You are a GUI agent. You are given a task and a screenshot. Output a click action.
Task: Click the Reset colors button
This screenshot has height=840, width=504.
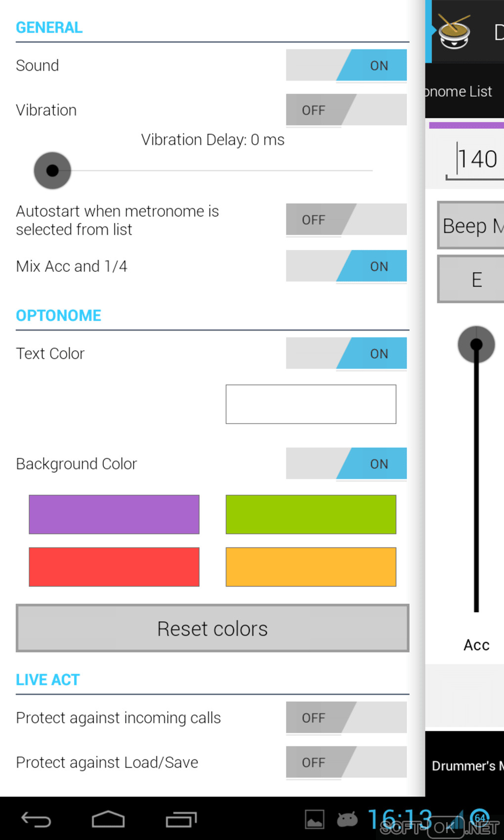(212, 629)
